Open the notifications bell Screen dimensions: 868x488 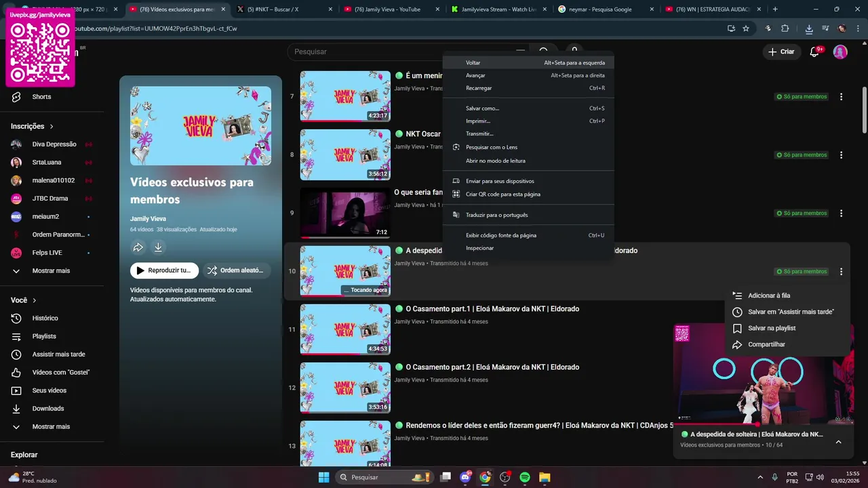coord(816,52)
